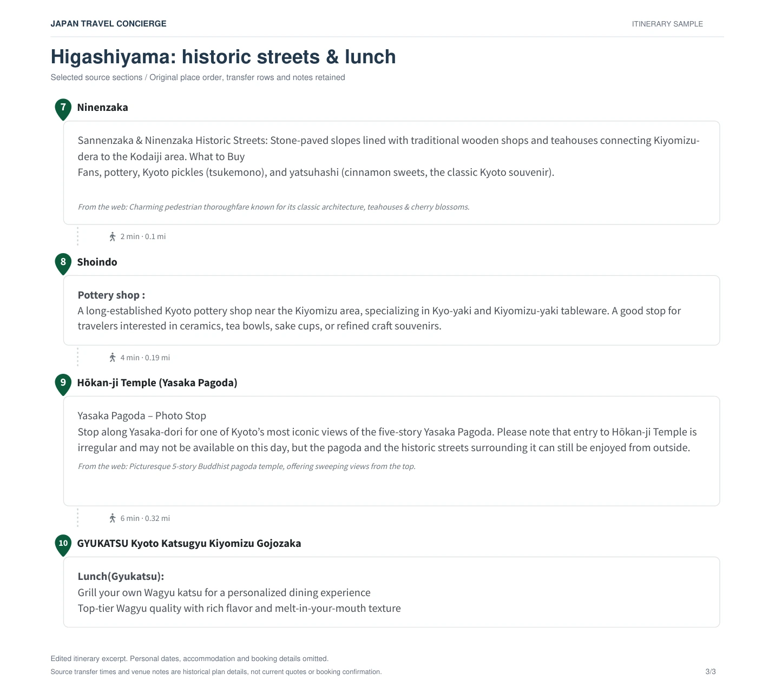The height and width of the screenshot is (700, 775).
Task: Click the walking icon beside 6 min
Action: tap(113, 518)
